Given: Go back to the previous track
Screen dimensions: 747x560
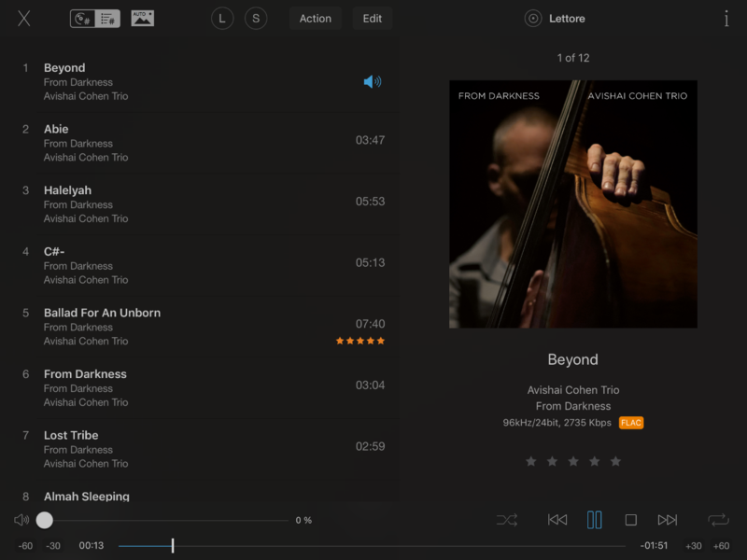Looking at the screenshot, I should pos(557,520).
